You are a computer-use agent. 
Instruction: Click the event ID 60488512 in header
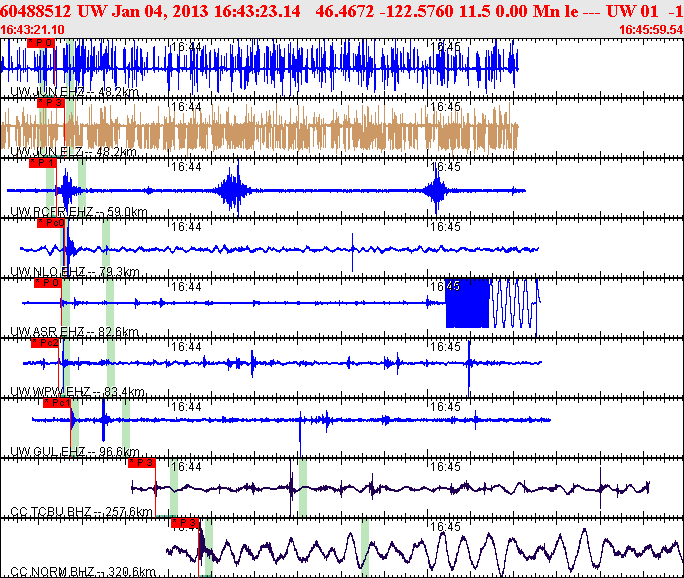(x=35, y=11)
